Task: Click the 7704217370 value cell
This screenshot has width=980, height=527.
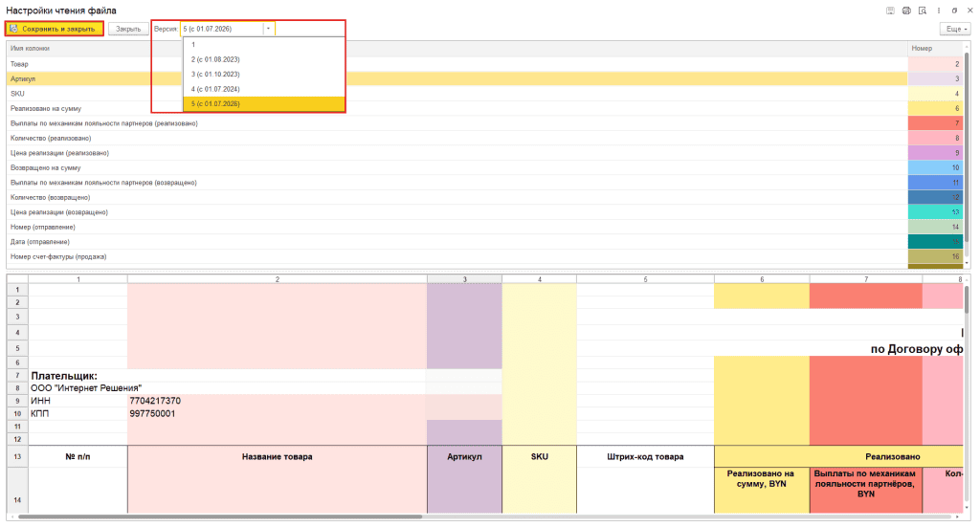Action: 278,401
